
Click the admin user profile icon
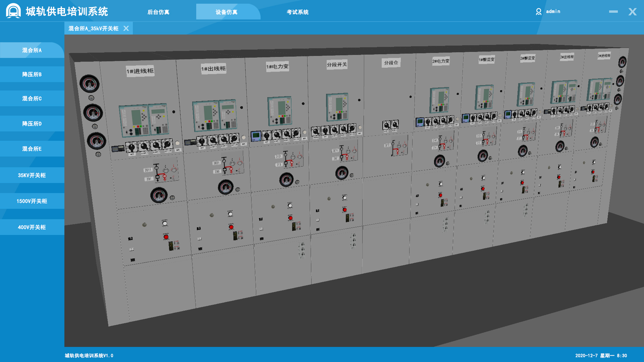[538, 12]
